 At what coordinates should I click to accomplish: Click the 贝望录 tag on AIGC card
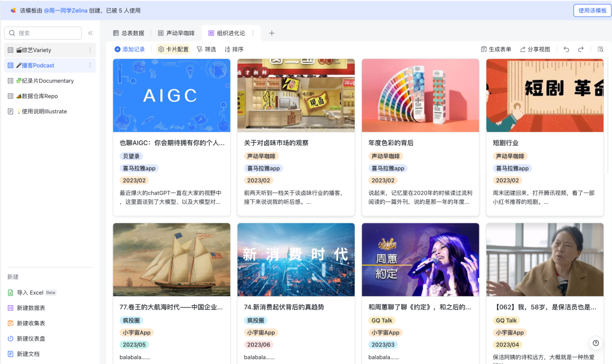[131, 156]
